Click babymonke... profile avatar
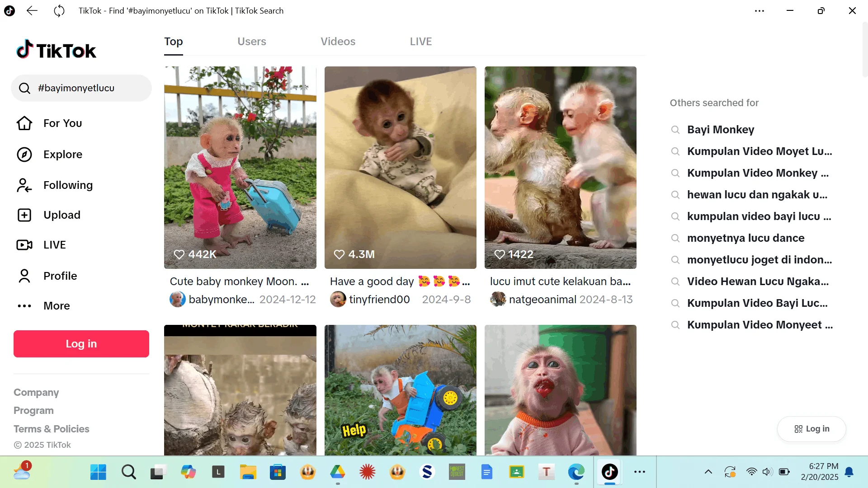This screenshot has height=488, width=868. 177,299
